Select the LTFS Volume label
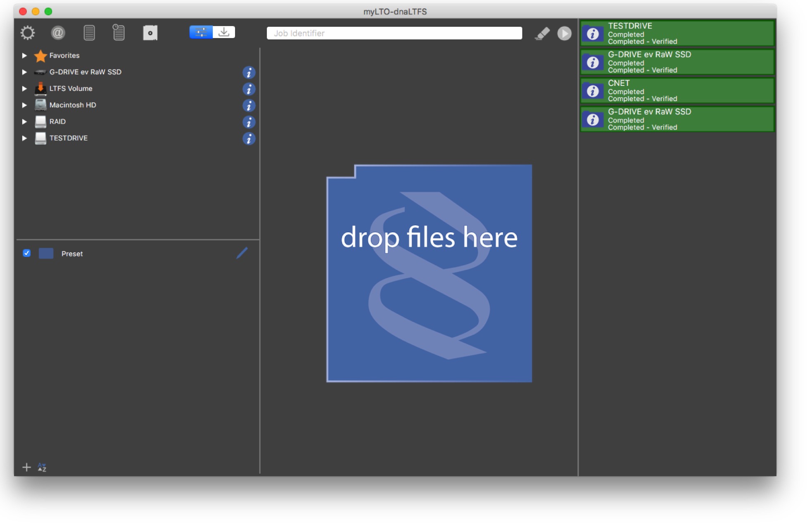This screenshot has height=527, width=812. click(x=71, y=88)
